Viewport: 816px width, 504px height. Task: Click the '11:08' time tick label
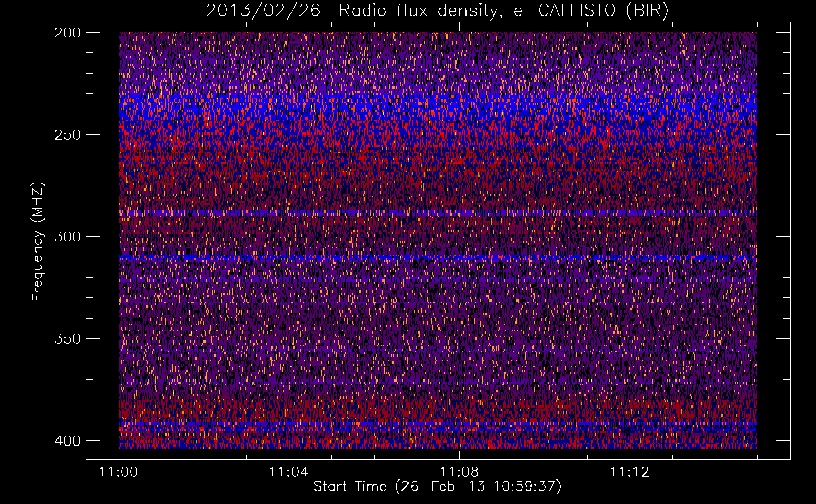tap(459, 472)
